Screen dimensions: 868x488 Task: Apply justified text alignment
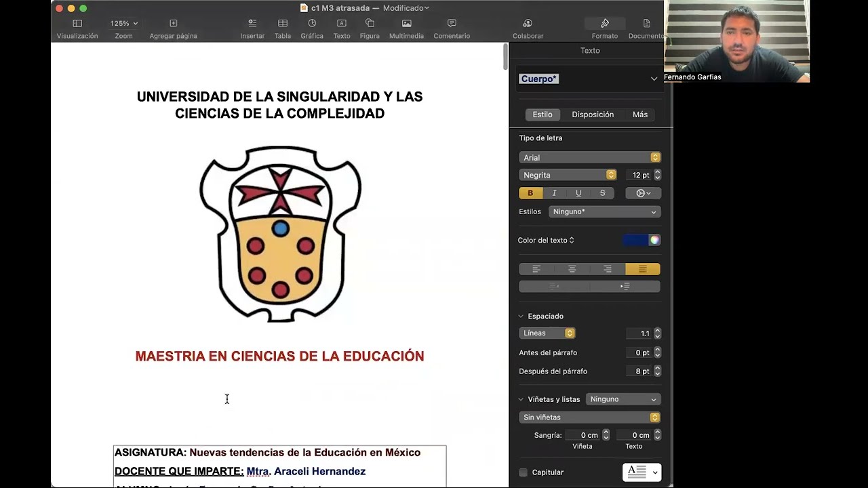(x=643, y=268)
